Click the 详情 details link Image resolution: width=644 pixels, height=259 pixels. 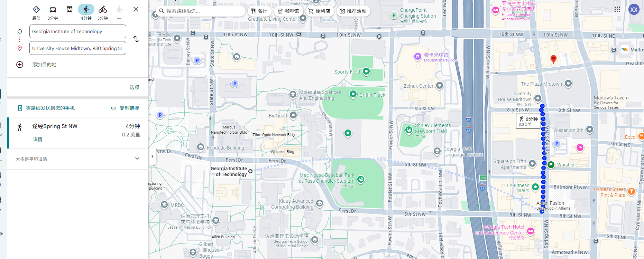38,140
